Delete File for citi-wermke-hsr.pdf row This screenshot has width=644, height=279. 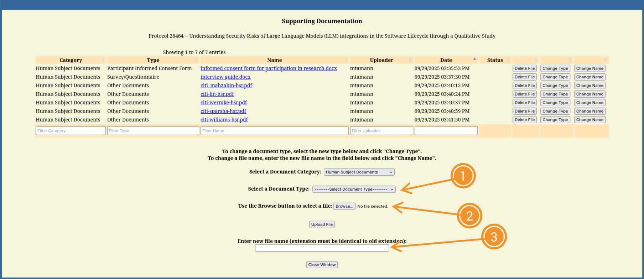[x=525, y=103]
